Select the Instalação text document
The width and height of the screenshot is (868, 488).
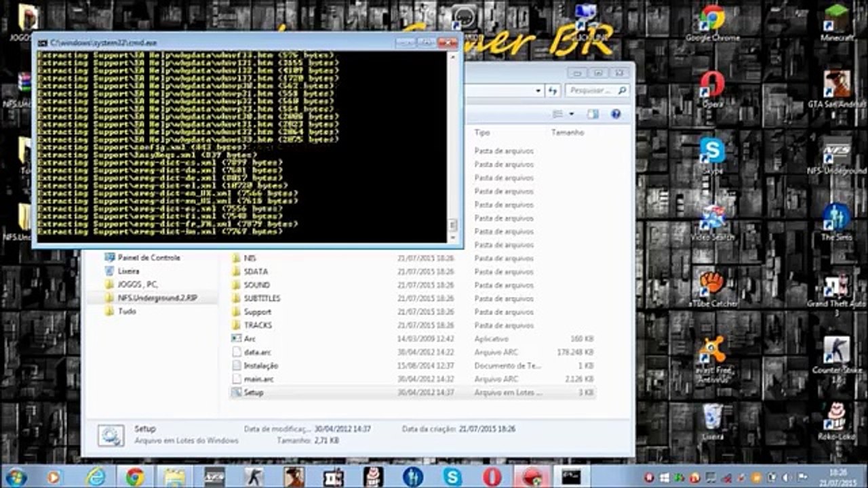(413, 365)
